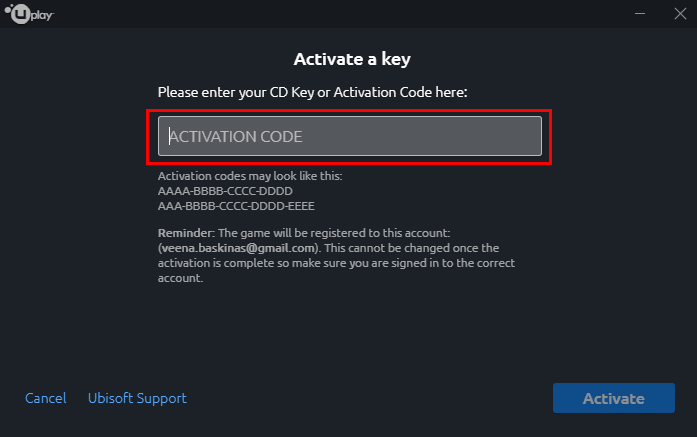The image size is (697, 437).
Task: Click the "play" wordmark beside the logo
Action: click(41, 15)
